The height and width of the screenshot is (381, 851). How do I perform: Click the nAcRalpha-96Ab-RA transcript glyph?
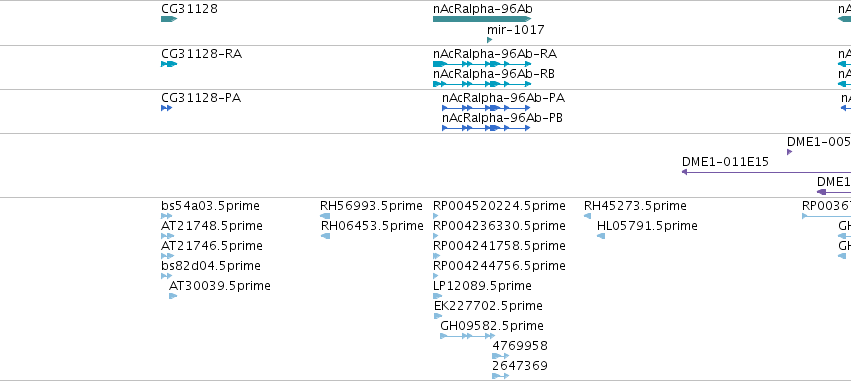click(x=482, y=64)
